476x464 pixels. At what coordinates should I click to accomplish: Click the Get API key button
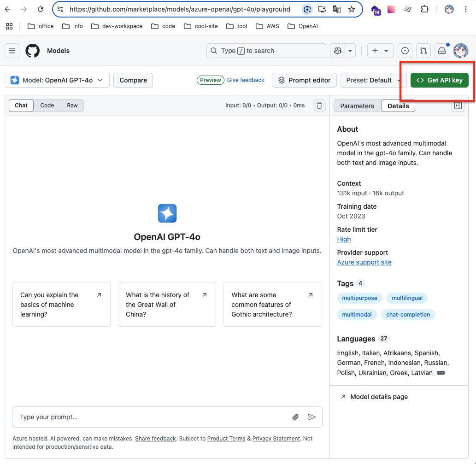click(x=439, y=80)
